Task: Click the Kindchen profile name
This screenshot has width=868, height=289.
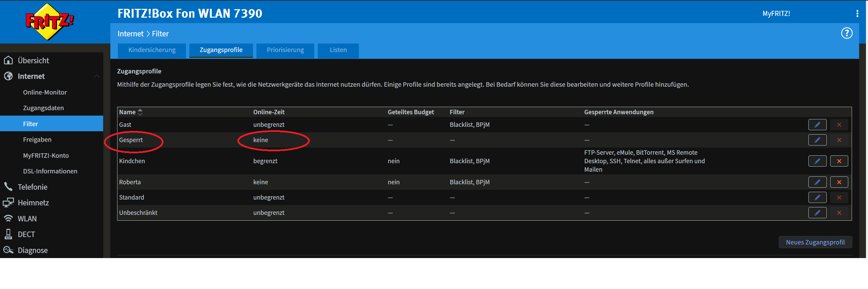Action: click(132, 161)
